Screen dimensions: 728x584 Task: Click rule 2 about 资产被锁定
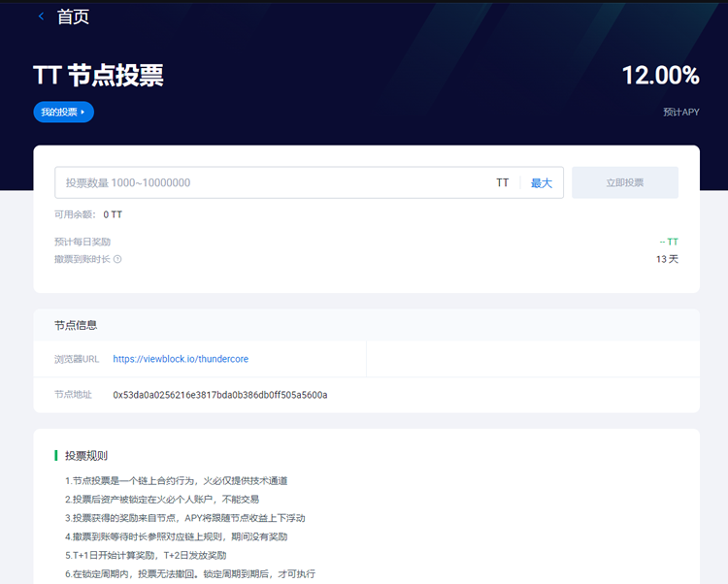point(162,500)
